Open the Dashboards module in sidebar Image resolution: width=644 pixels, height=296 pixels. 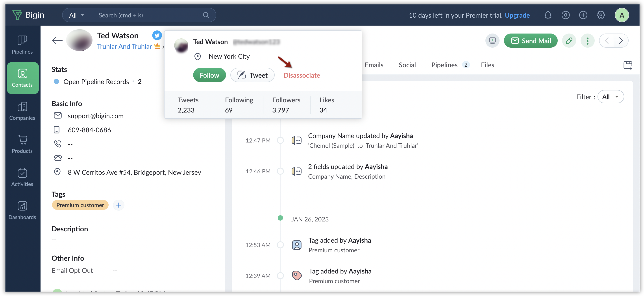22,210
